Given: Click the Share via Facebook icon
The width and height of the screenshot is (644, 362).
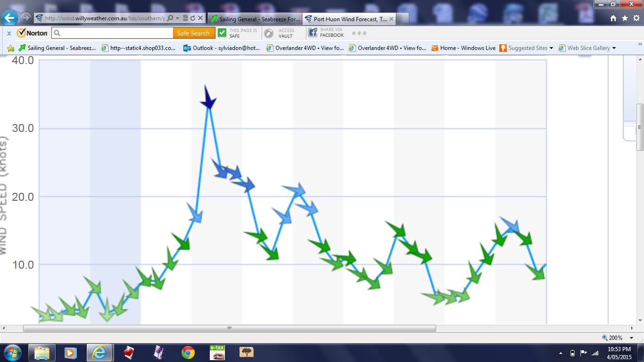Looking at the screenshot, I should point(313,33).
